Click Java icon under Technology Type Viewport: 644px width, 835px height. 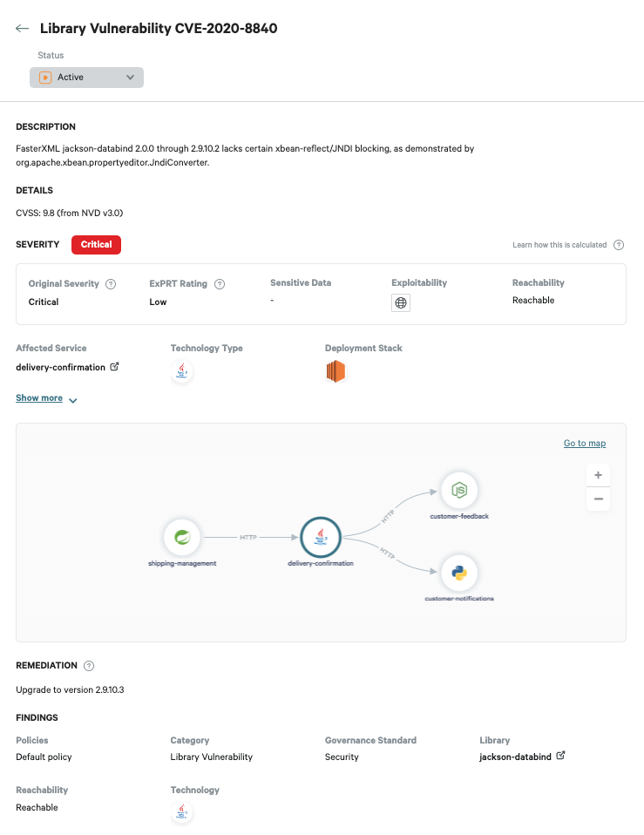point(182,371)
